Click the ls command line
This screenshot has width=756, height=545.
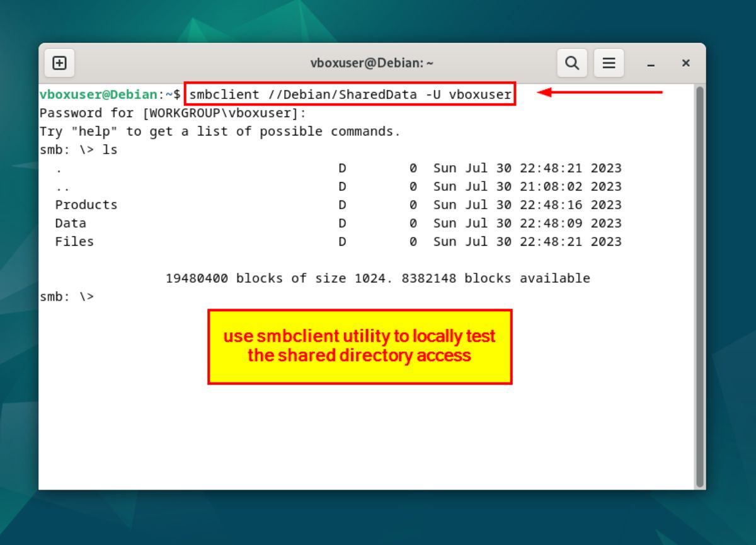pos(79,150)
